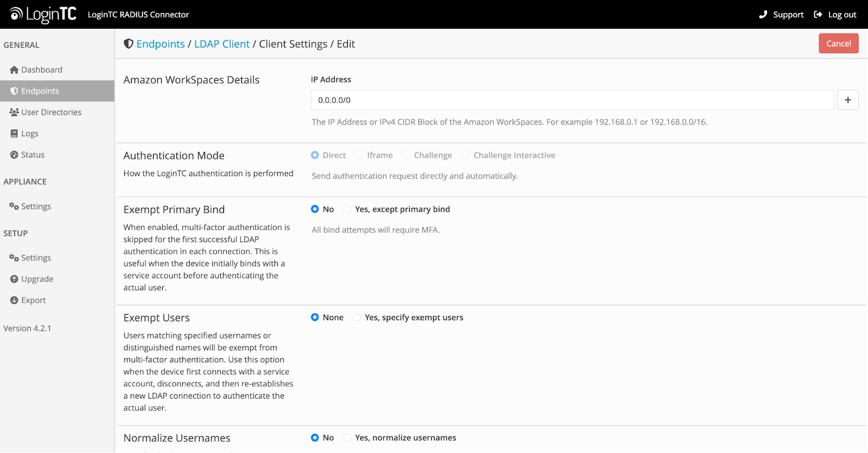The height and width of the screenshot is (453, 868).
Task: Cancel editing client settings
Action: (x=839, y=43)
